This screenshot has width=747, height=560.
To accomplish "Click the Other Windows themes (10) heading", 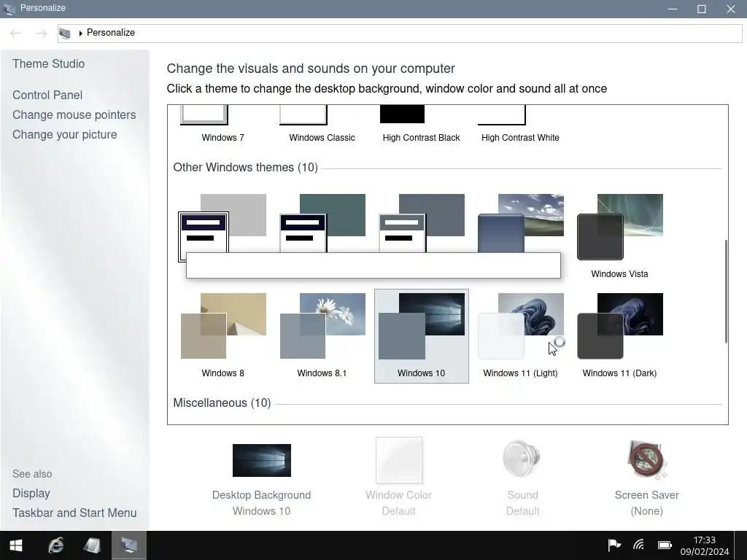I will (245, 168).
